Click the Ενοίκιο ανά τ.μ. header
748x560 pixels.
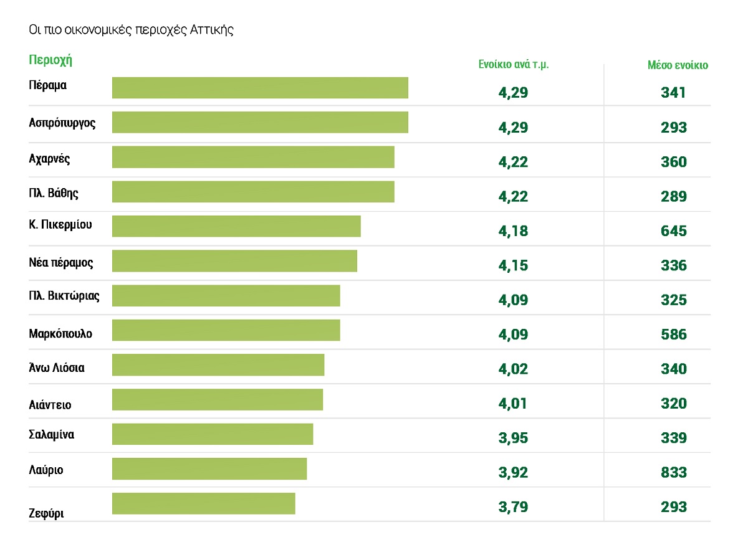pyautogui.click(x=514, y=65)
